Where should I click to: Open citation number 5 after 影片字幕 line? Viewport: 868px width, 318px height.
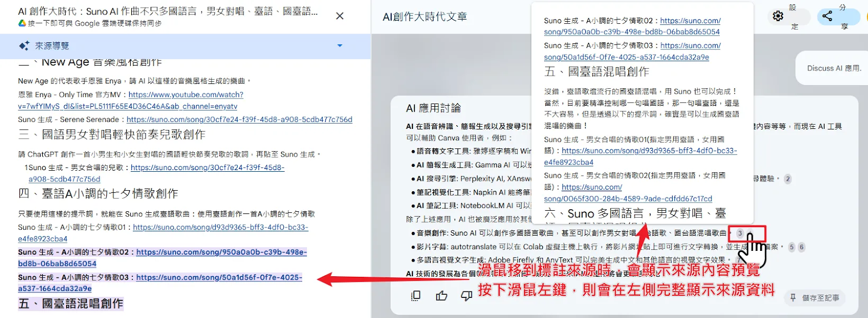click(792, 247)
